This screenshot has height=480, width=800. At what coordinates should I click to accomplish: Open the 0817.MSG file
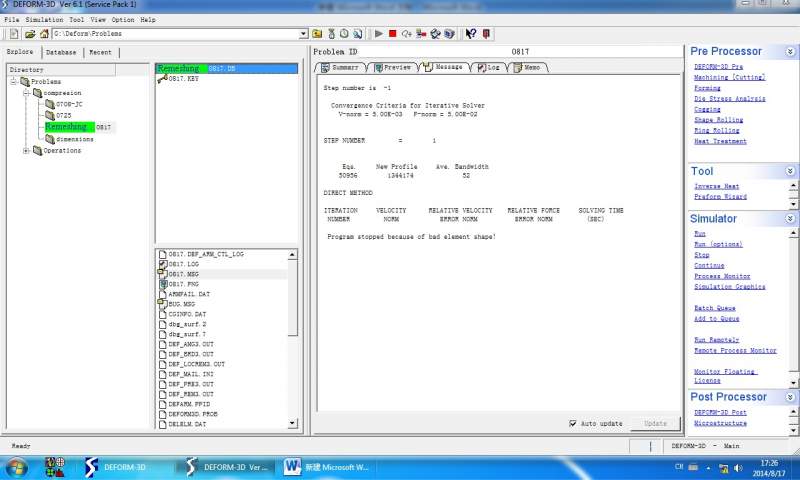point(179,274)
